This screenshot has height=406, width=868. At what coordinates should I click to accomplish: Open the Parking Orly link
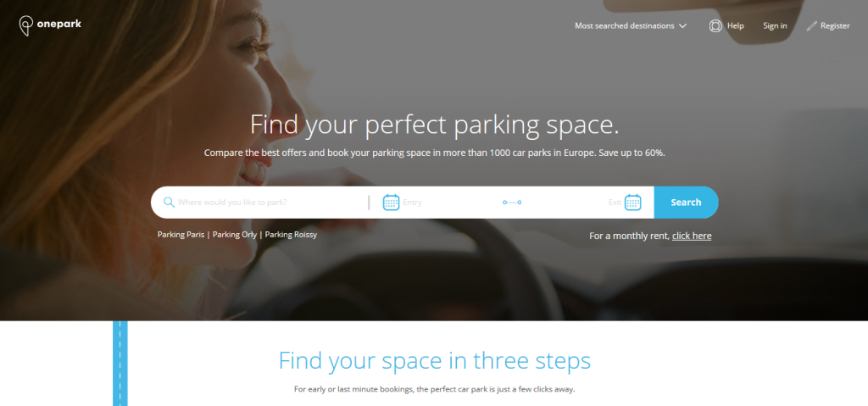pyautogui.click(x=235, y=234)
